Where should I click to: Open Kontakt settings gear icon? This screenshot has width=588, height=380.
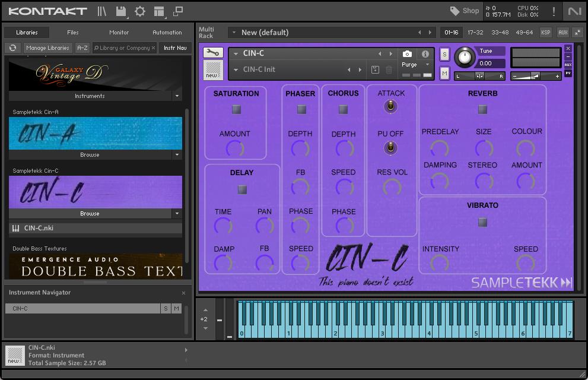140,11
